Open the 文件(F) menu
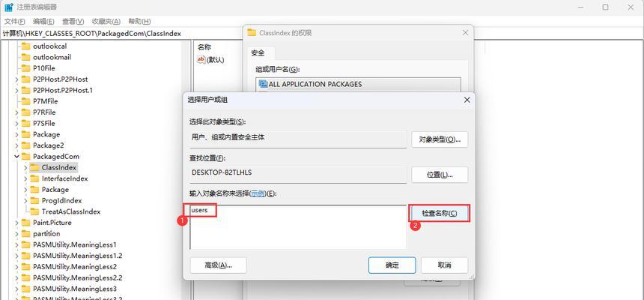This screenshot has height=300, width=644. (15, 22)
